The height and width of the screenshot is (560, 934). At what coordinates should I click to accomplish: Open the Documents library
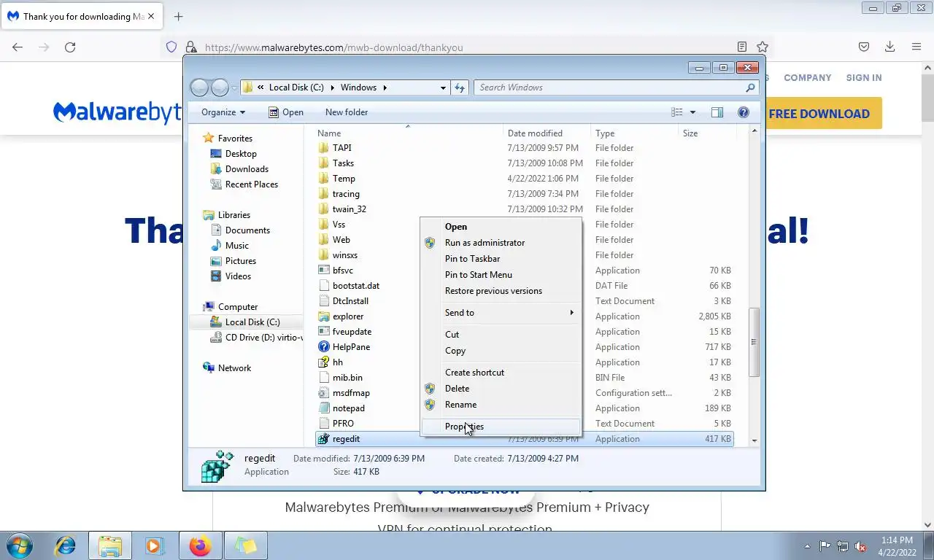click(240, 230)
